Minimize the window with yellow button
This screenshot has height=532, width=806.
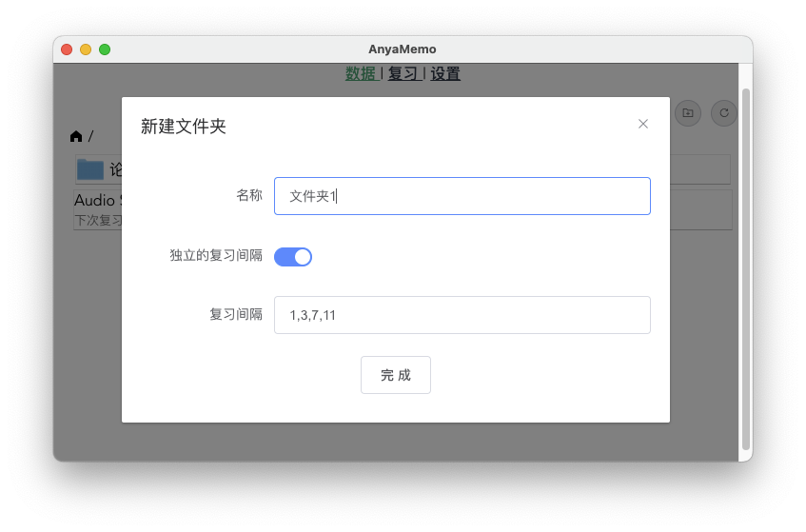tap(86, 49)
